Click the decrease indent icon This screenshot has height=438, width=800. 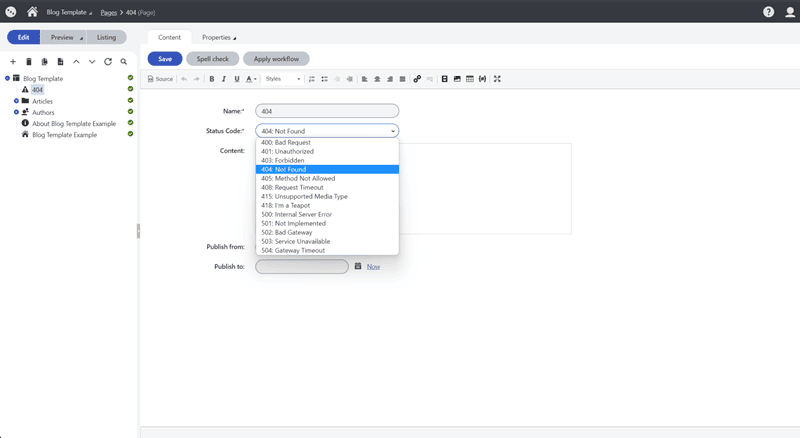pos(337,79)
